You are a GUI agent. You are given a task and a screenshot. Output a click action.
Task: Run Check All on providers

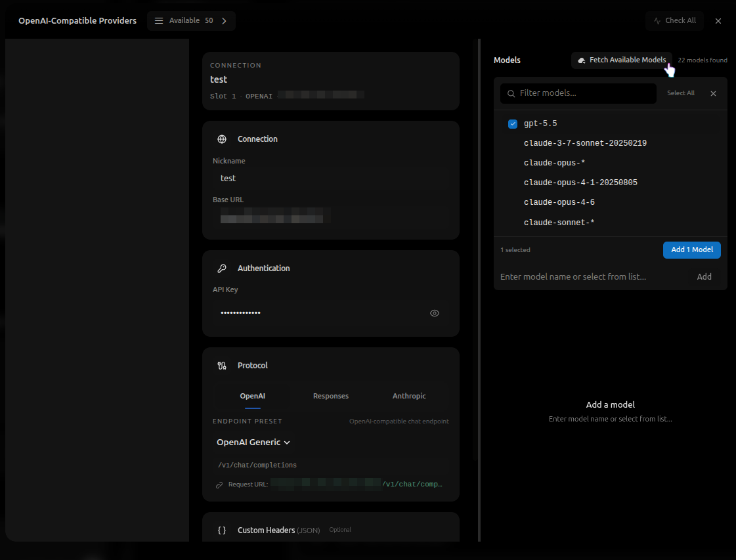(x=674, y=20)
